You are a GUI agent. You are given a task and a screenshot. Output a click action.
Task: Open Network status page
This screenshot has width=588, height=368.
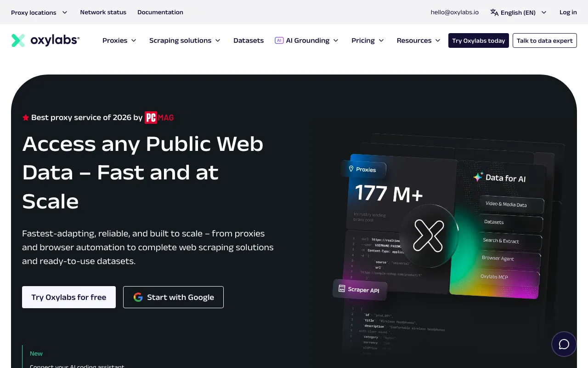pyautogui.click(x=103, y=12)
